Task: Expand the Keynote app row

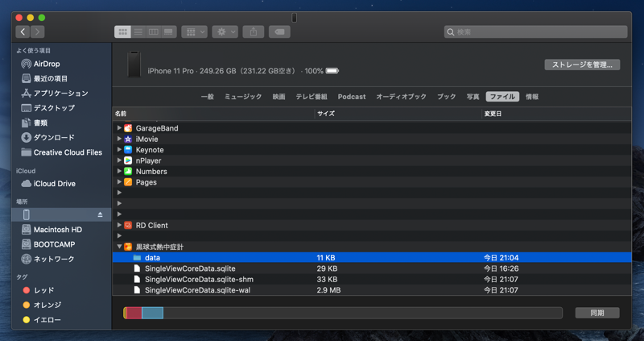Action: tap(119, 150)
